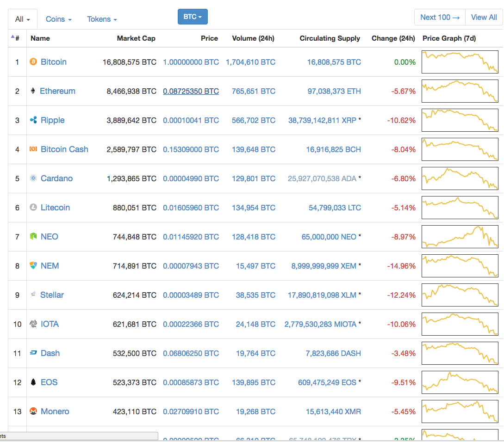Click the View All button
The width and height of the screenshot is (504, 442).
(x=484, y=18)
